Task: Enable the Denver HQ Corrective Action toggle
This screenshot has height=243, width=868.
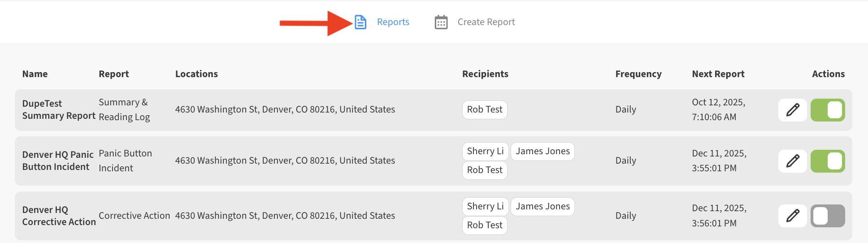Action: point(827,216)
